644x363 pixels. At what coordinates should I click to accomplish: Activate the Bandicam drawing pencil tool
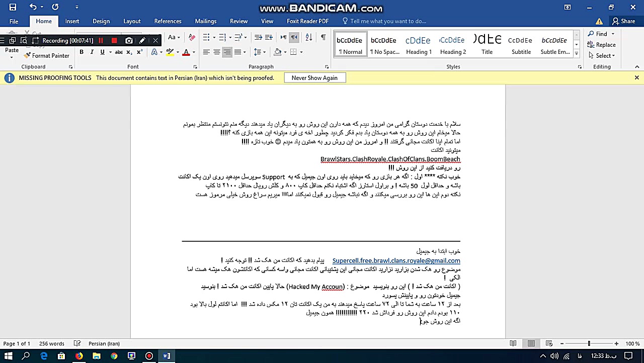142,40
